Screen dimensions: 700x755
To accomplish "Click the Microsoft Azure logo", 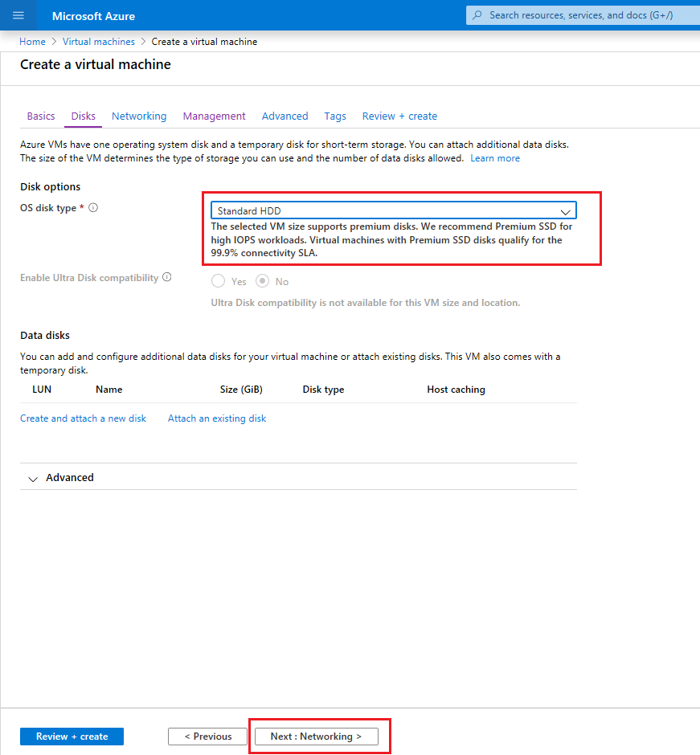I will (x=92, y=15).
